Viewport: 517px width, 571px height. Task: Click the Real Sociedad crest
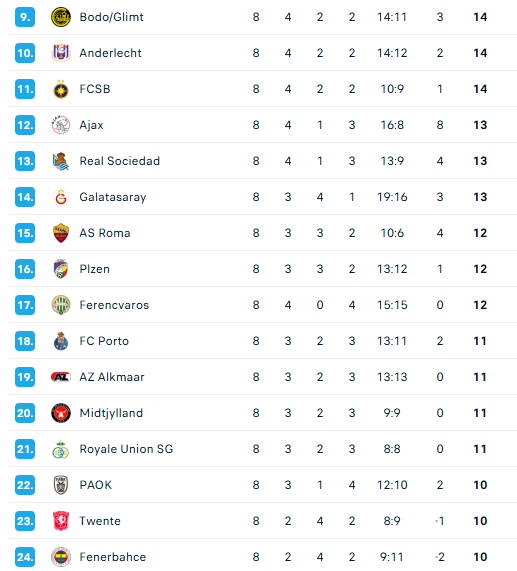(x=61, y=161)
